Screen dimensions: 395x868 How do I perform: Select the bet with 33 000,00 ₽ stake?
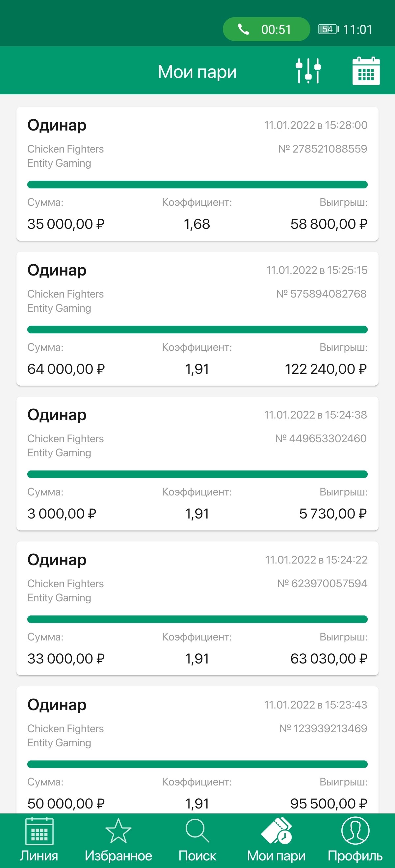(66, 659)
